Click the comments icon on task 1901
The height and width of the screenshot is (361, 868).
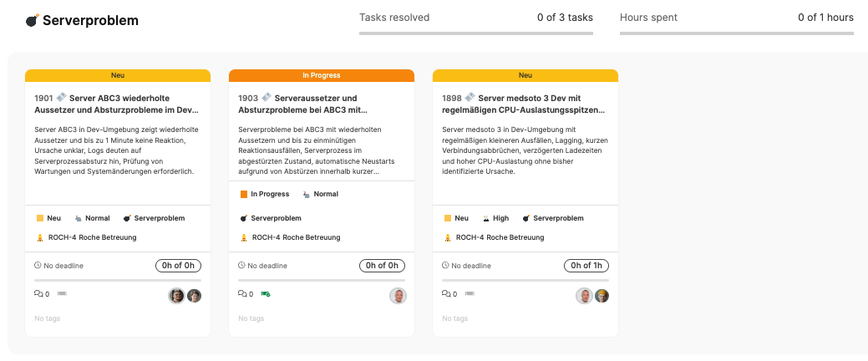point(38,294)
